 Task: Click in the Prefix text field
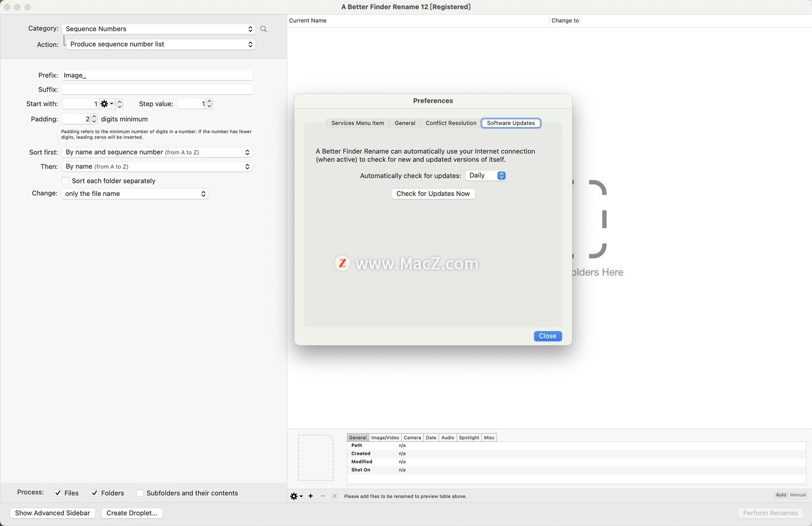click(x=157, y=75)
